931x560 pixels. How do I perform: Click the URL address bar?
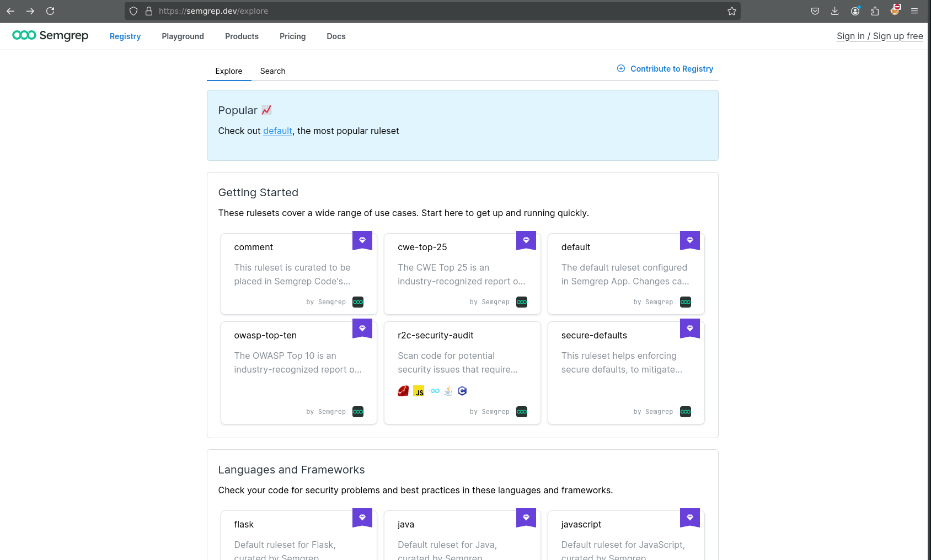pyautogui.click(x=433, y=11)
